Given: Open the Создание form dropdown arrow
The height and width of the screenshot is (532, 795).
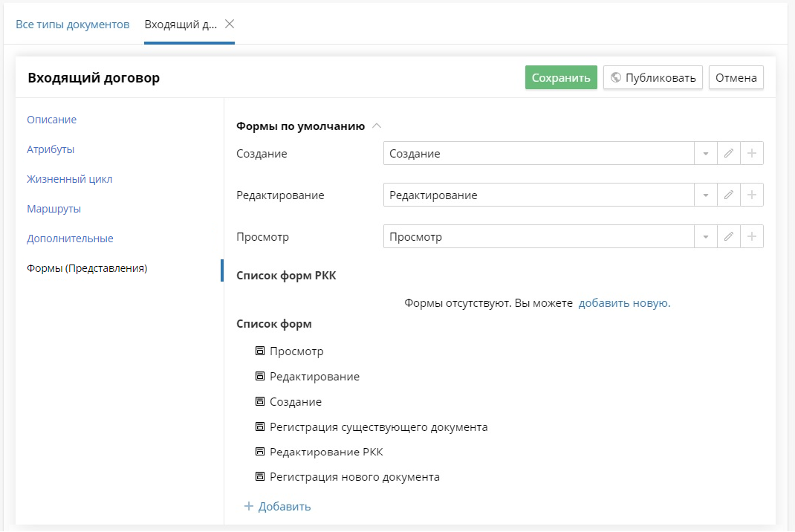Looking at the screenshot, I should 706,153.
